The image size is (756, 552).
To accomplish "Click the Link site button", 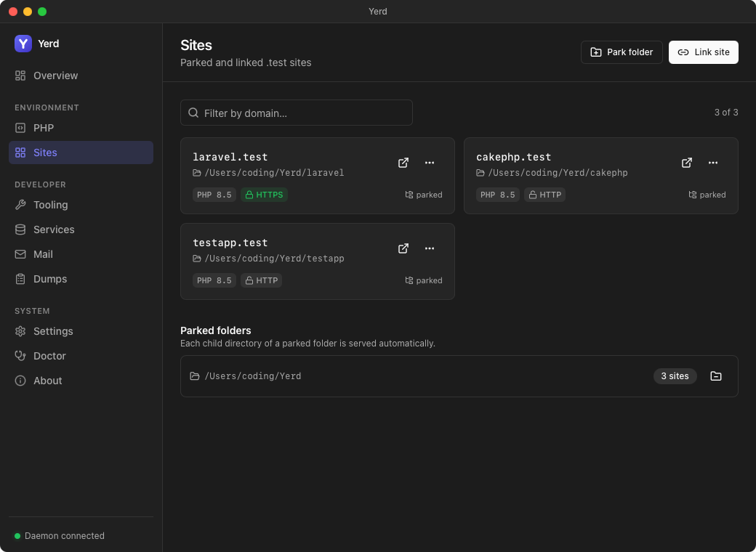I will click(x=704, y=52).
